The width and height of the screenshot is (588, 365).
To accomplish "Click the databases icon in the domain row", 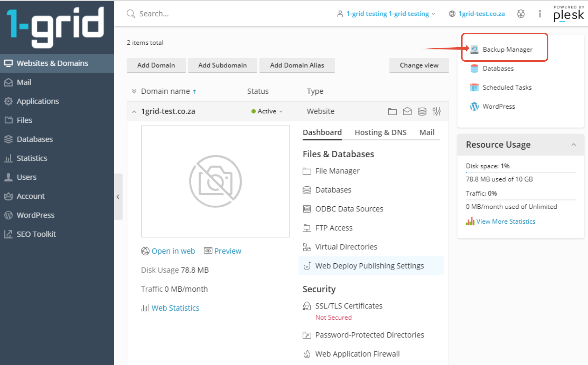I will tap(422, 111).
